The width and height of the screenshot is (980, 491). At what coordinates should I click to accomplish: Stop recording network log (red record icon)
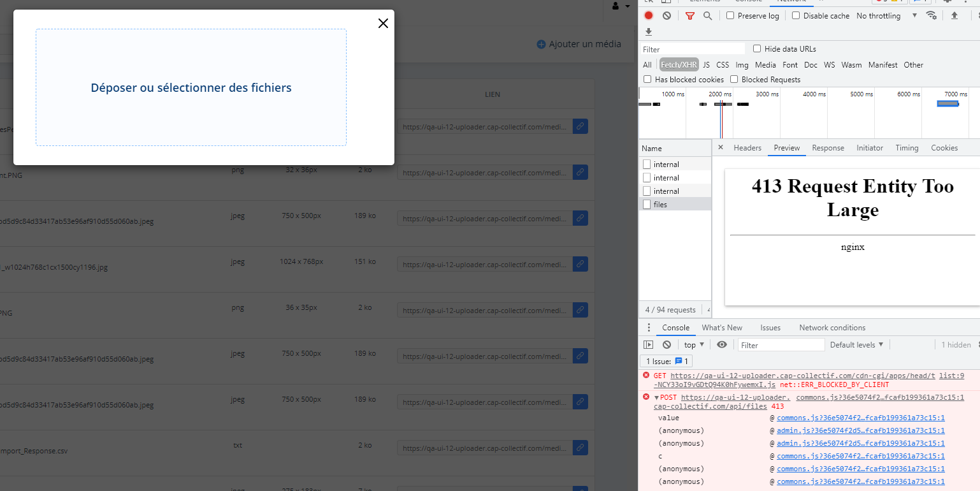pos(649,15)
